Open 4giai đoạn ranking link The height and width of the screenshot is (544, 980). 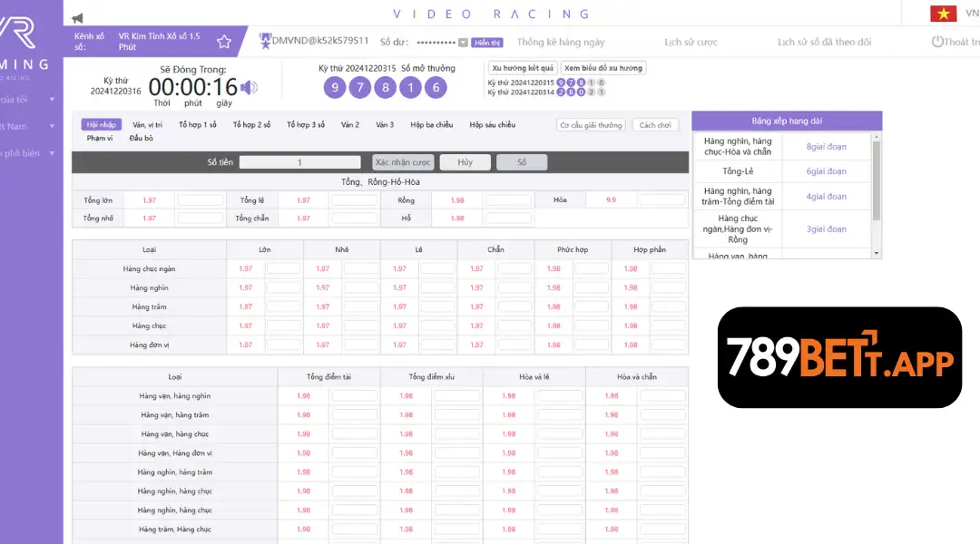827,196
